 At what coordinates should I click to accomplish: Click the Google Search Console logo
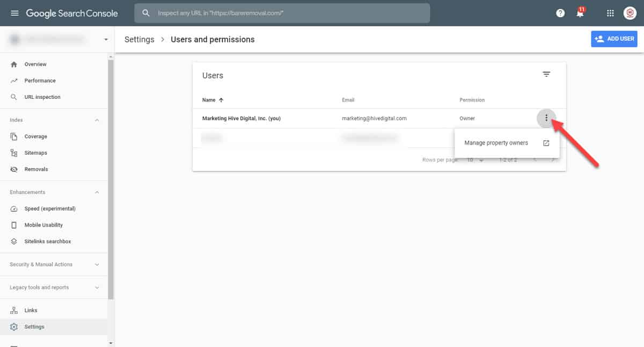pos(72,13)
